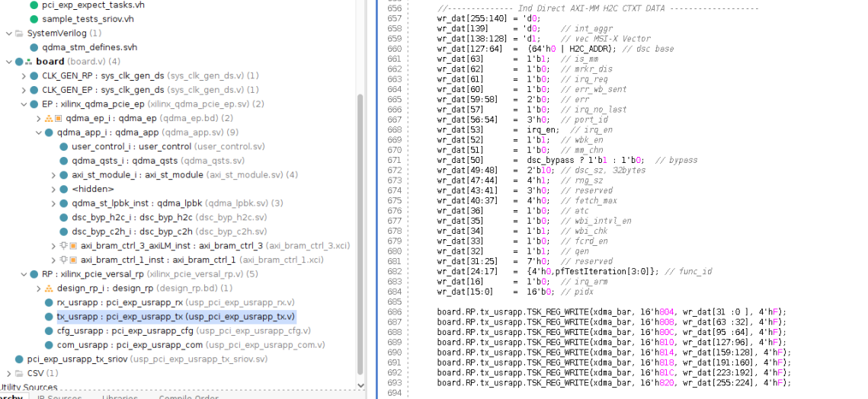The width and height of the screenshot is (868, 399).
Task: Open the Compile Order tab
Action: [x=188, y=397]
